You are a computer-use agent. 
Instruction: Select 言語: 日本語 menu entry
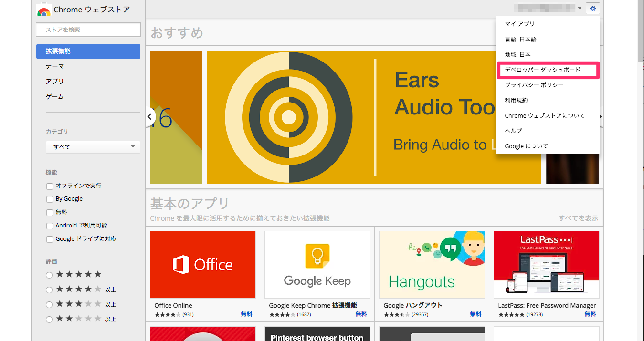click(548, 39)
